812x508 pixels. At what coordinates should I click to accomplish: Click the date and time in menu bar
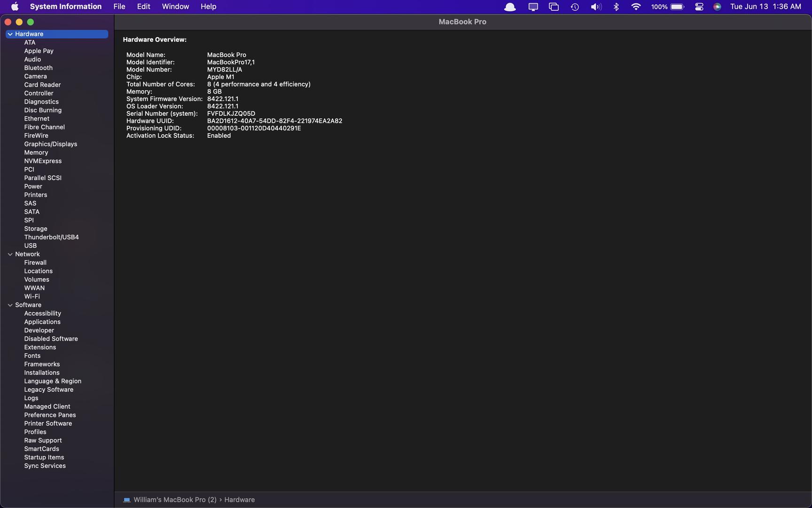point(765,7)
